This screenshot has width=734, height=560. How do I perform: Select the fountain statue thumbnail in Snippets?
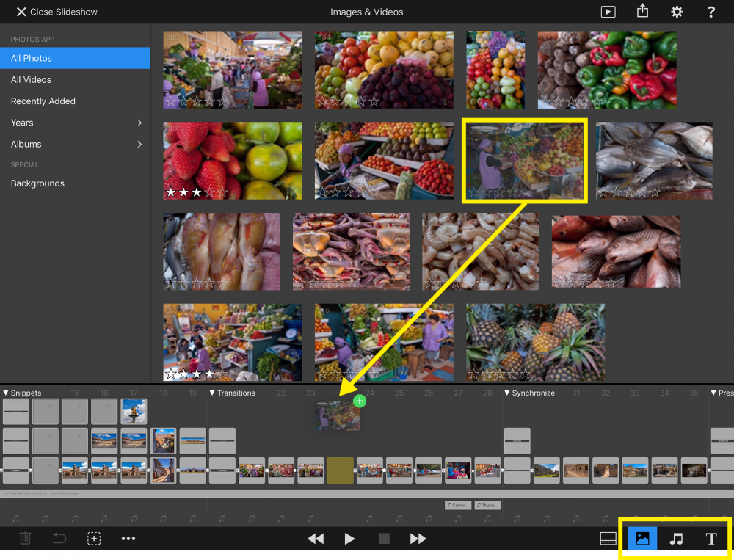click(134, 411)
